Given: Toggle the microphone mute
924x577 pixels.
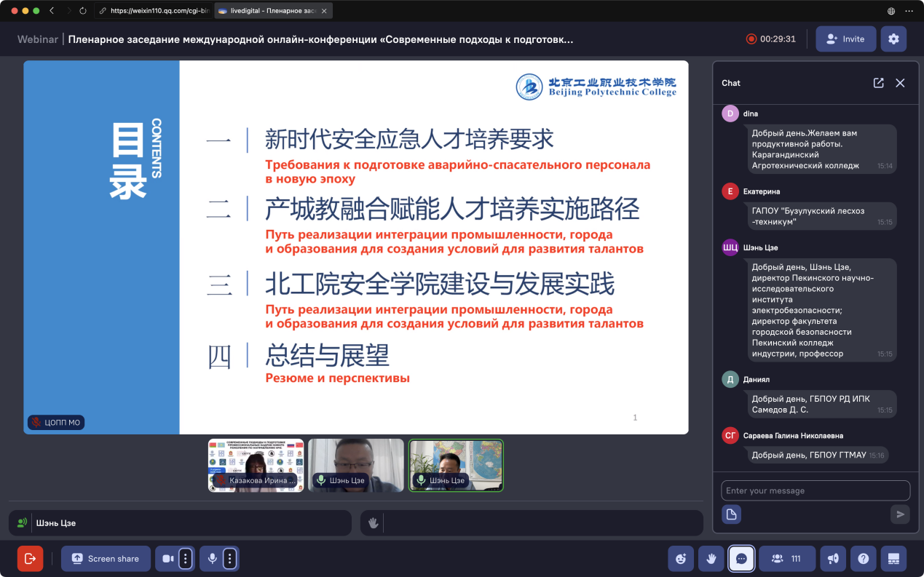Looking at the screenshot, I should [212, 559].
